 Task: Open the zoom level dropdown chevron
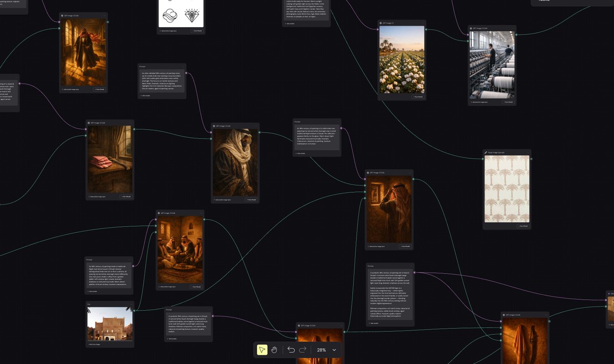334,350
